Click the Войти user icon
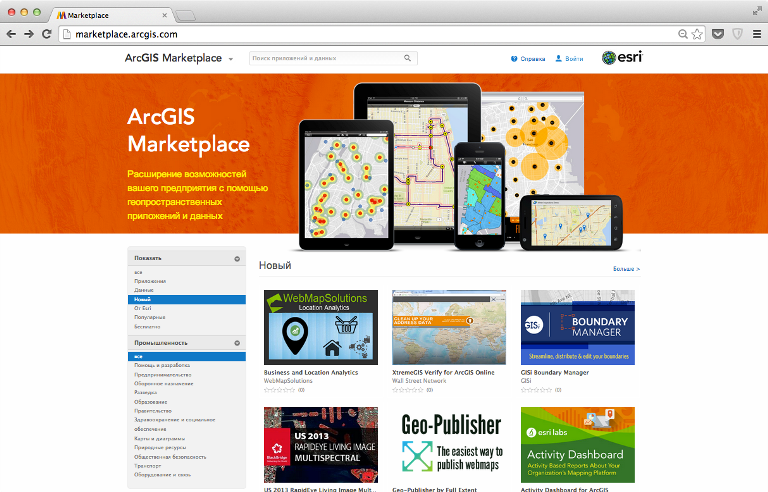This screenshot has height=492, width=768. tap(558, 58)
